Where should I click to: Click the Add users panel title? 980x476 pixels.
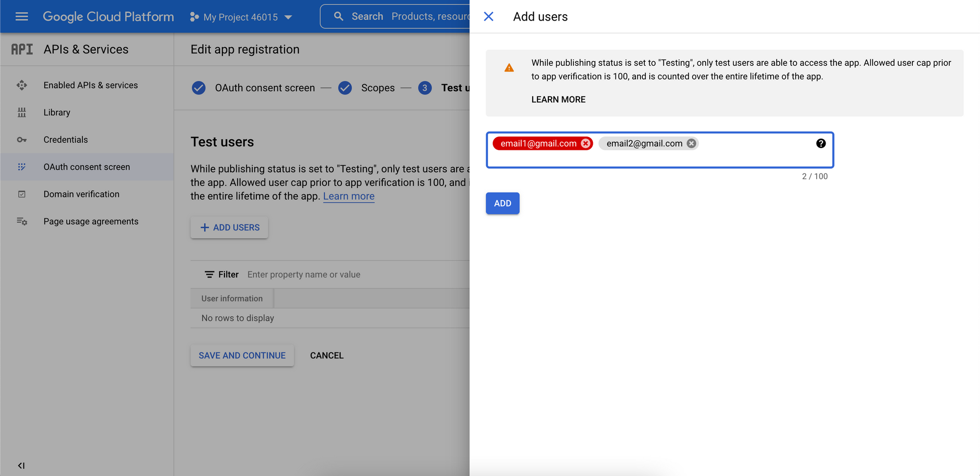click(540, 17)
